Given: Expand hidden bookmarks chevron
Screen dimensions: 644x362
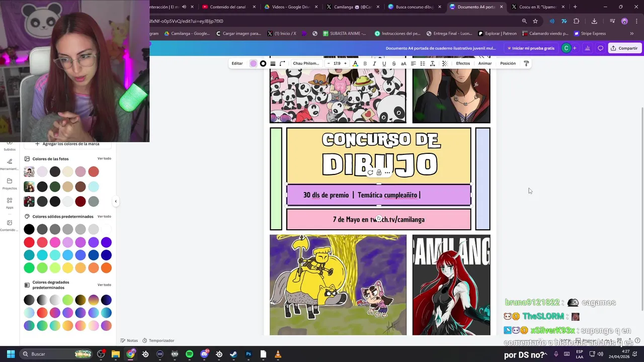Looking at the screenshot, I should click(x=632, y=34).
